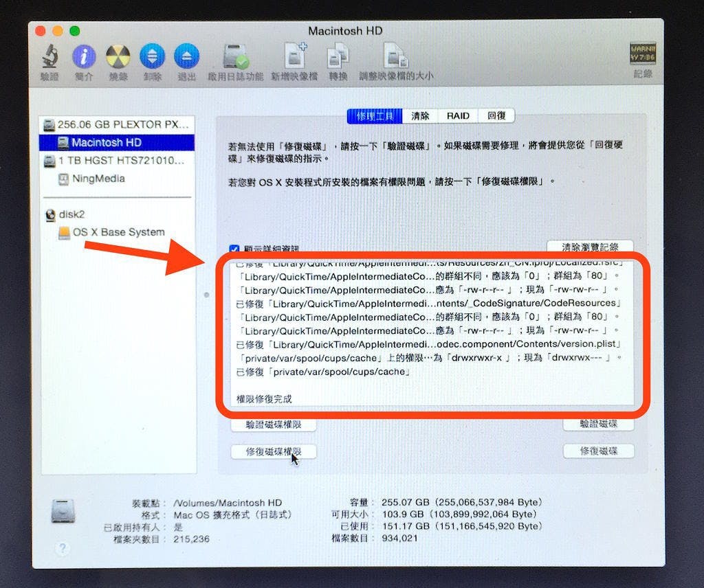Click the Unmount (卸除) toolbar icon

152,56
